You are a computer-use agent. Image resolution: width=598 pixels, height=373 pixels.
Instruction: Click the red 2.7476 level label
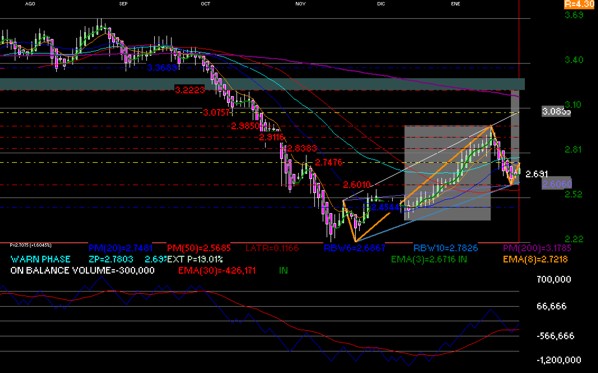(x=329, y=162)
